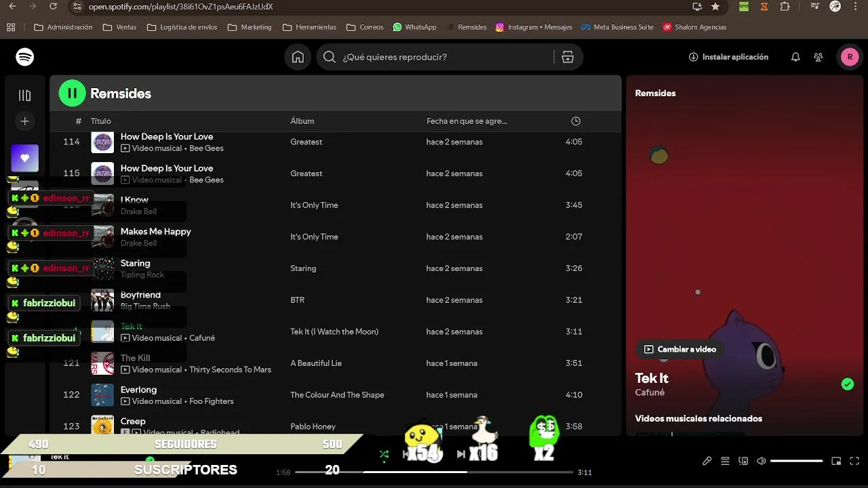Open Correos bookmark folder
The image size is (868, 488).
pyautogui.click(x=365, y=27)
